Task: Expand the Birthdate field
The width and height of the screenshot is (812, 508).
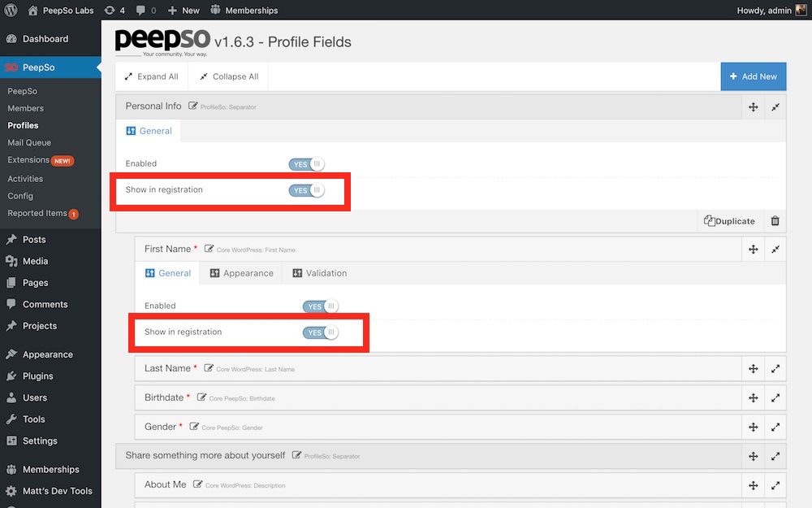Action: [x=775, y=398]
